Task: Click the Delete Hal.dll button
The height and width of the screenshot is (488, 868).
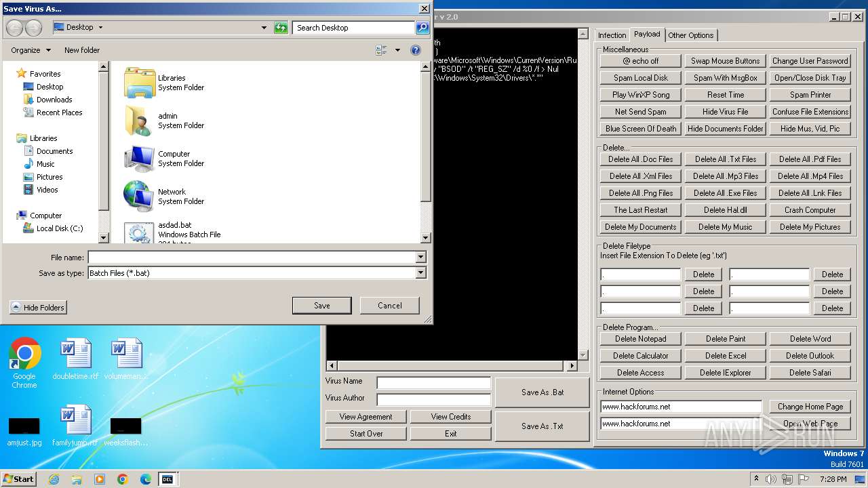Action: [726, 210]
